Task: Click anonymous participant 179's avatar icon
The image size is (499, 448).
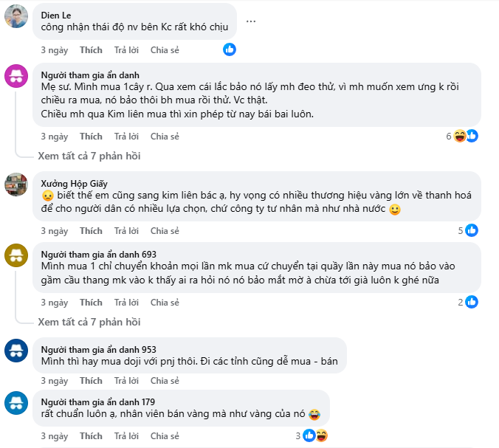Action: (16, 402)
